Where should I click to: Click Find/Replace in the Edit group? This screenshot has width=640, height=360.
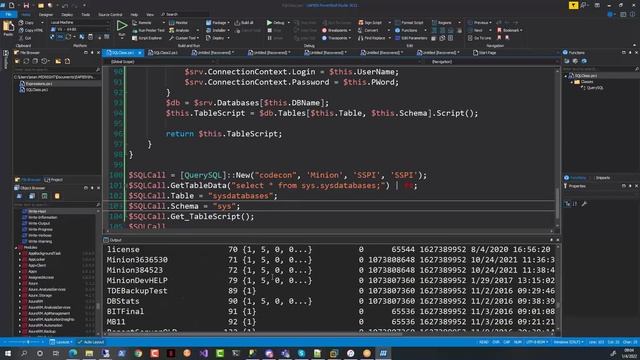(371, 38)
